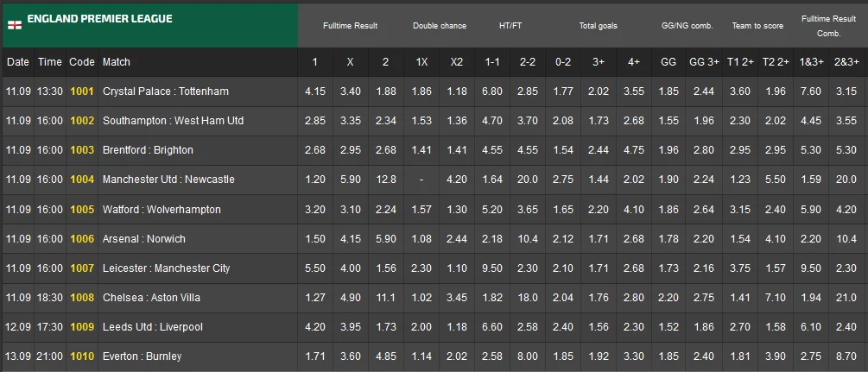This screenshot has height=372, width=868.
Task: Choose Arsenal : Norwich away odds 5.90
Action: coord(385,239)
